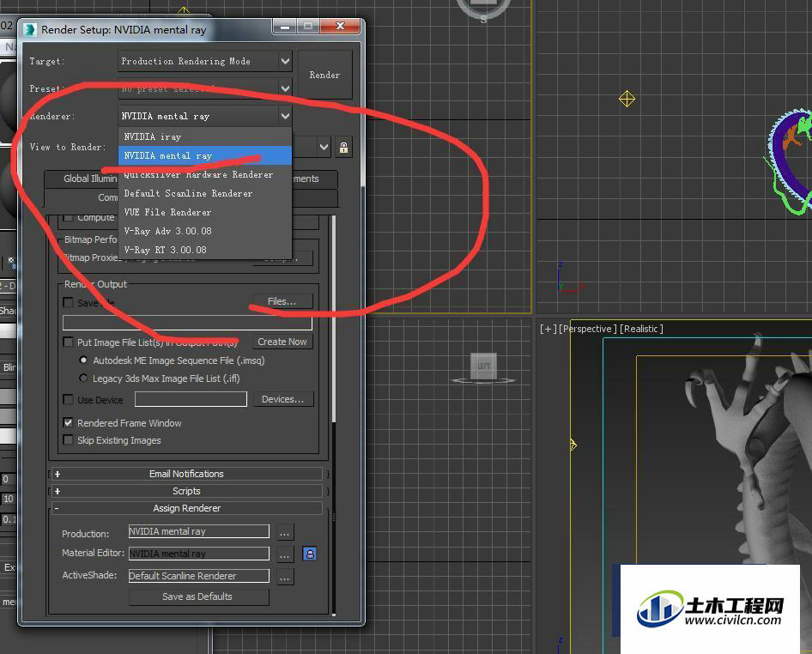
Task: Click the Render Setup title bar app icon
Action: [x=30, y=29]
